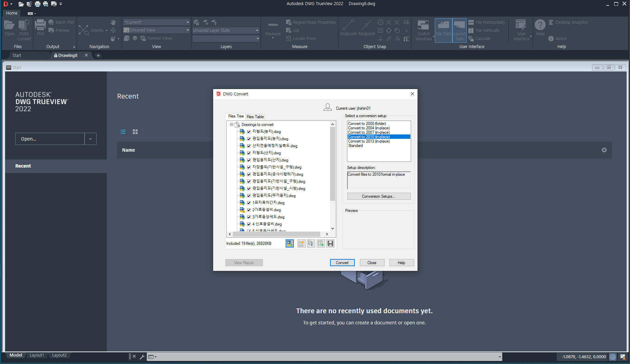Viewport: 630px width, 364px height.
Task: Click the Close button in DWG Convert
Action: click(372, 263)
